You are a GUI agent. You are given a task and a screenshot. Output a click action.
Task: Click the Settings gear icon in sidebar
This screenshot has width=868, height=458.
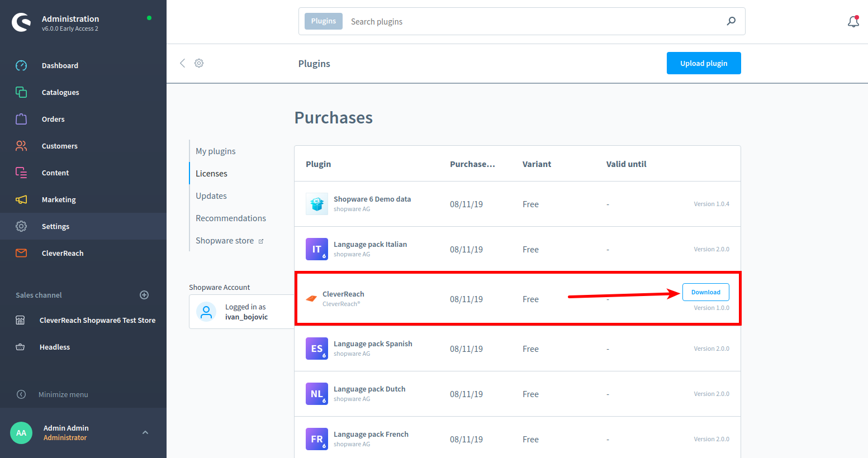tap(21, 226)
